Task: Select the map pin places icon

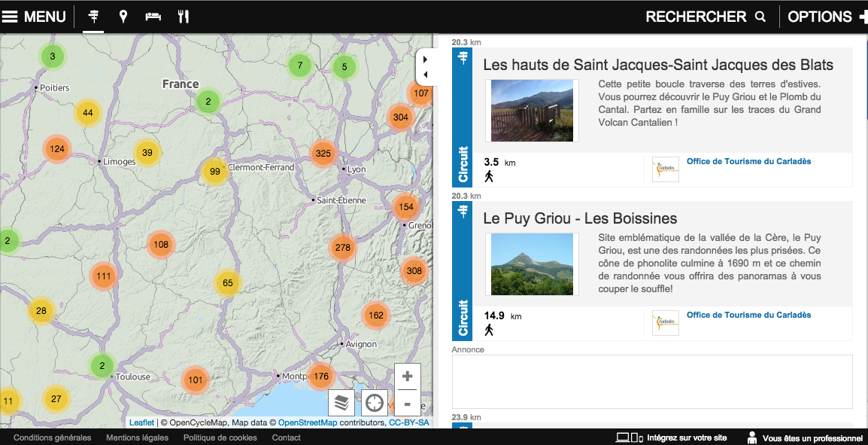Action: (x=123, y=17)
